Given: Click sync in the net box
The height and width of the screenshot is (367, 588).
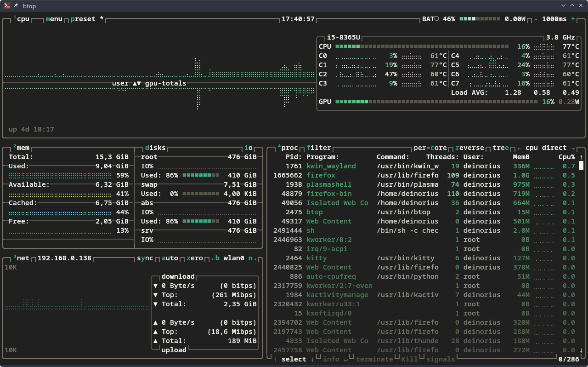Looking at the screenshot, I should click(145, 258).
